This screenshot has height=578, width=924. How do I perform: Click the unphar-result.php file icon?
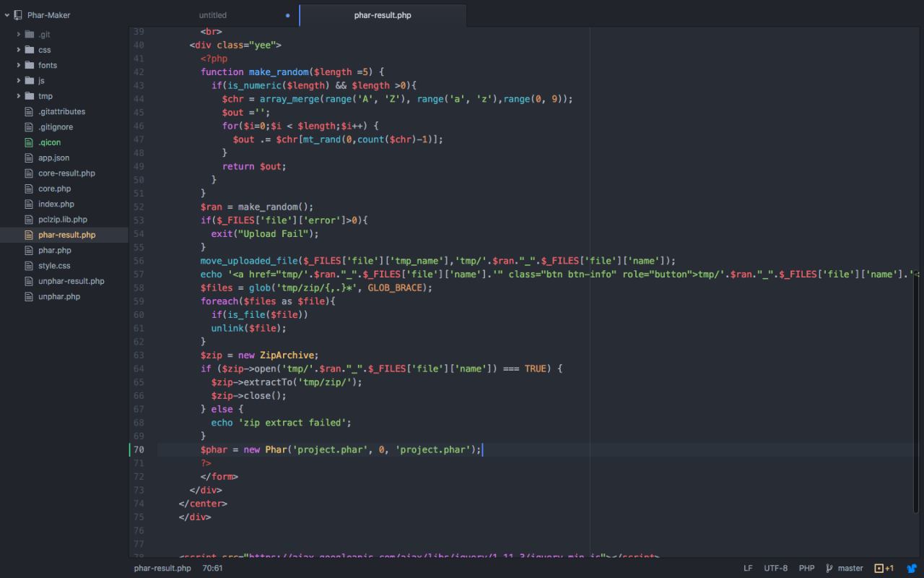tap(30, 281)
